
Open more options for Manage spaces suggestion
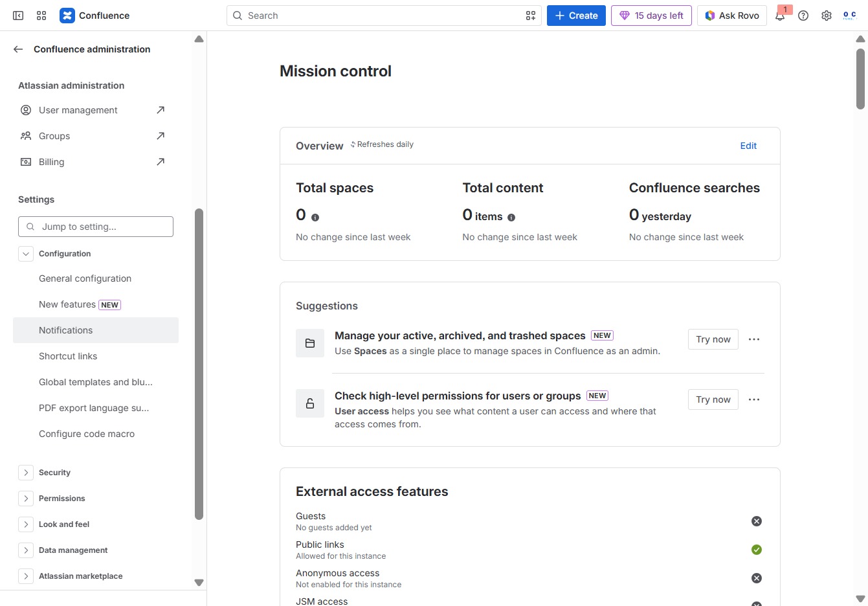[x=754, y=339]
